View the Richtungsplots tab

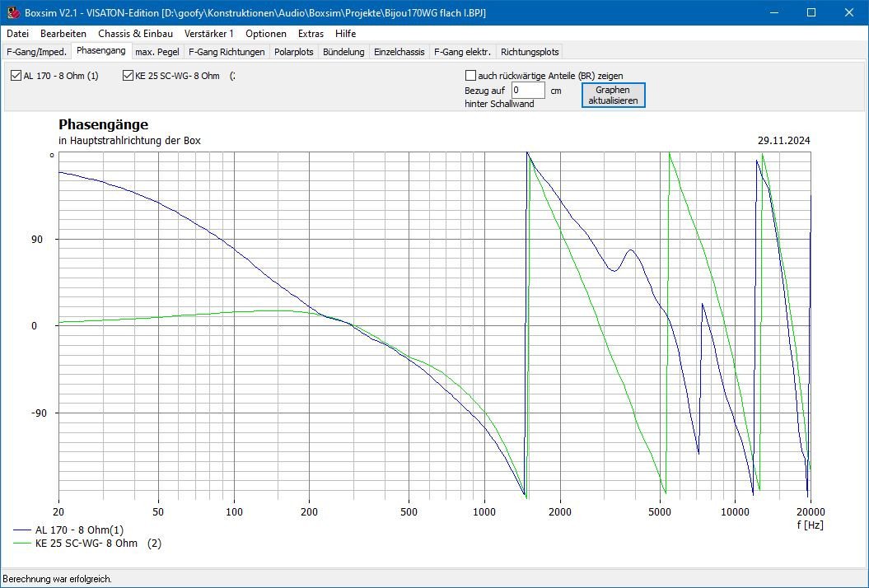tap(530, 52)
